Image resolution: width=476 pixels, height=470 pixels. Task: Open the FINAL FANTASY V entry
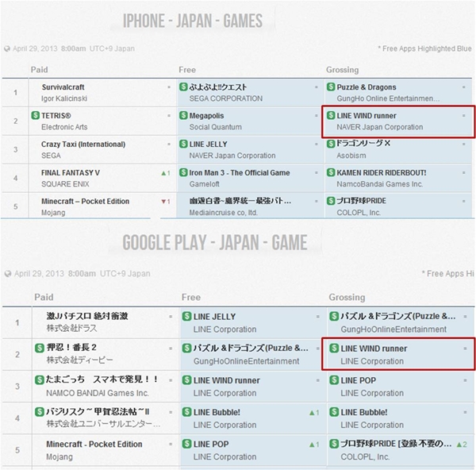click(x=71, y=173)
